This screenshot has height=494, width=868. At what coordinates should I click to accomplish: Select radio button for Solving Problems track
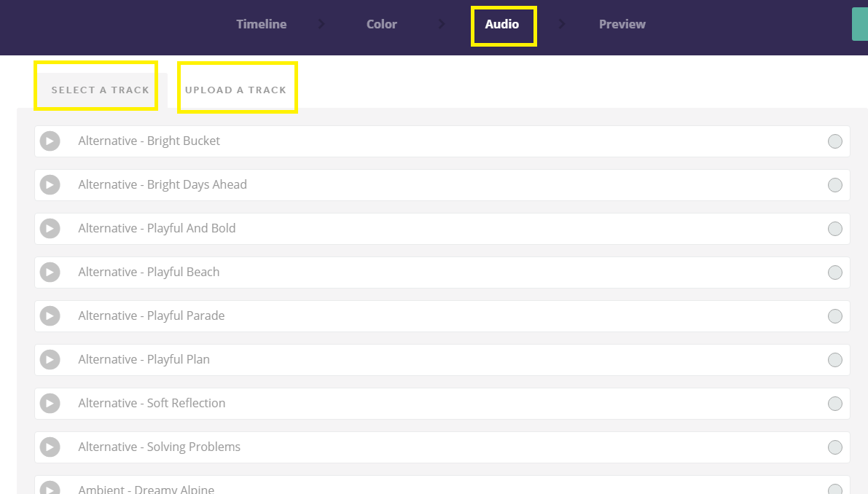coord(834,447)
